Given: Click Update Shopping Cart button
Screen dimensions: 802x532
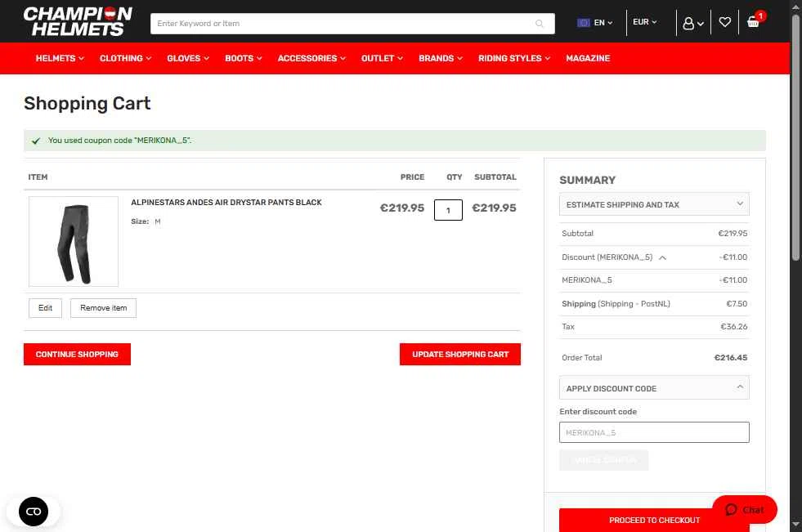Looking at the screenshot, I should tap(459, 354).
